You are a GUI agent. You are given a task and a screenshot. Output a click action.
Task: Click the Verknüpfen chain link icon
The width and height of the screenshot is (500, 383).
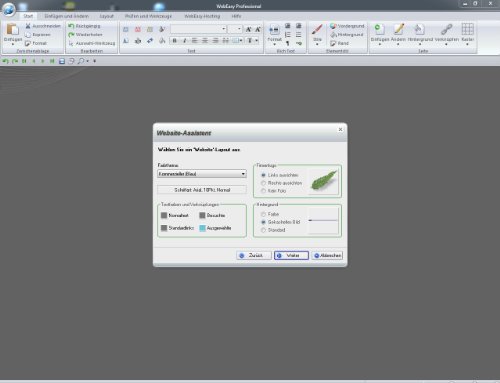coord(446,29)
